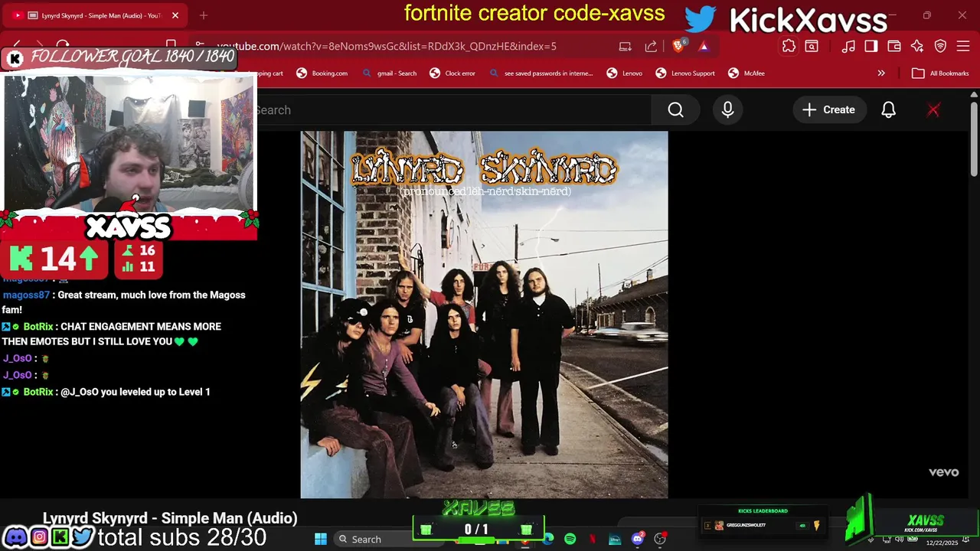
Task: Click the YouTube Create button
Action: coord(828,110)
